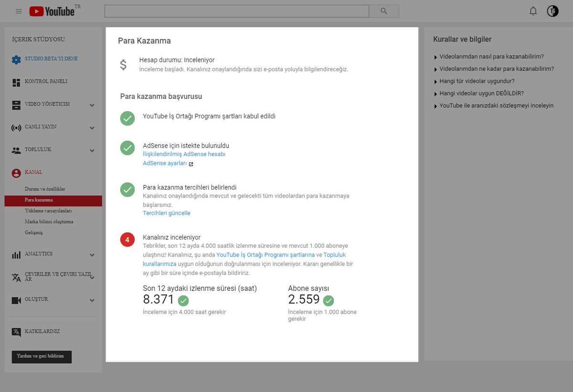Click green check beside Para kazanma tercihleri

(x=127, y=190)
